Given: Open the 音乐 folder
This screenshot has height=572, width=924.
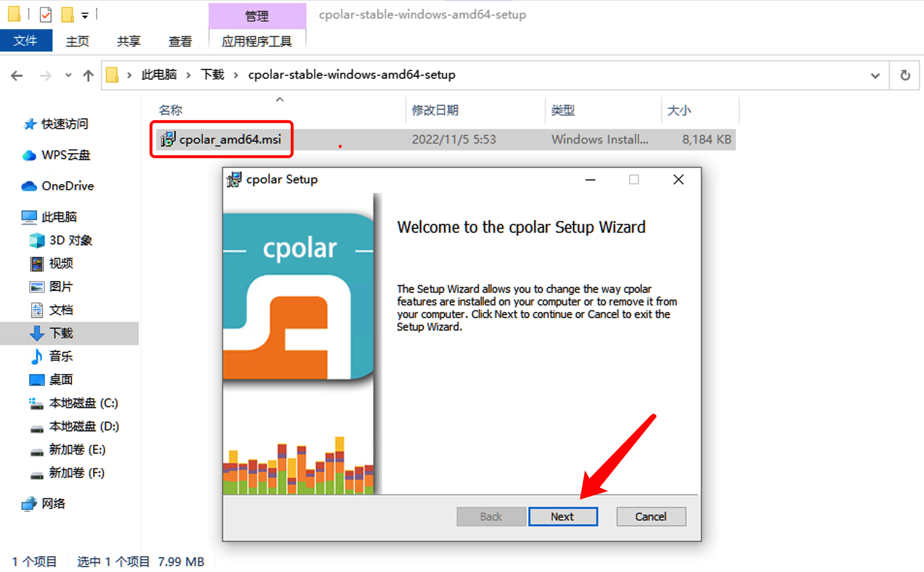Looking at the screenshot, I should [x=60, y=356].
